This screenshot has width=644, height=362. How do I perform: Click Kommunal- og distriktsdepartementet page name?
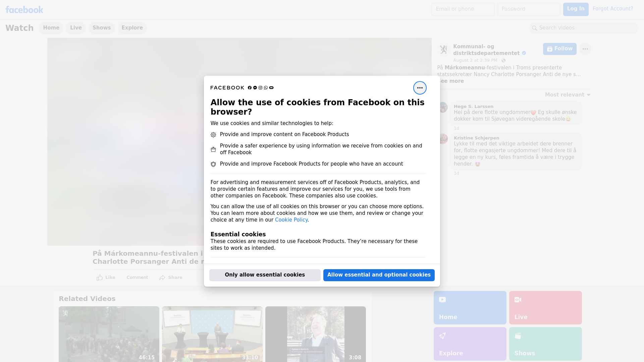(486, 50)
